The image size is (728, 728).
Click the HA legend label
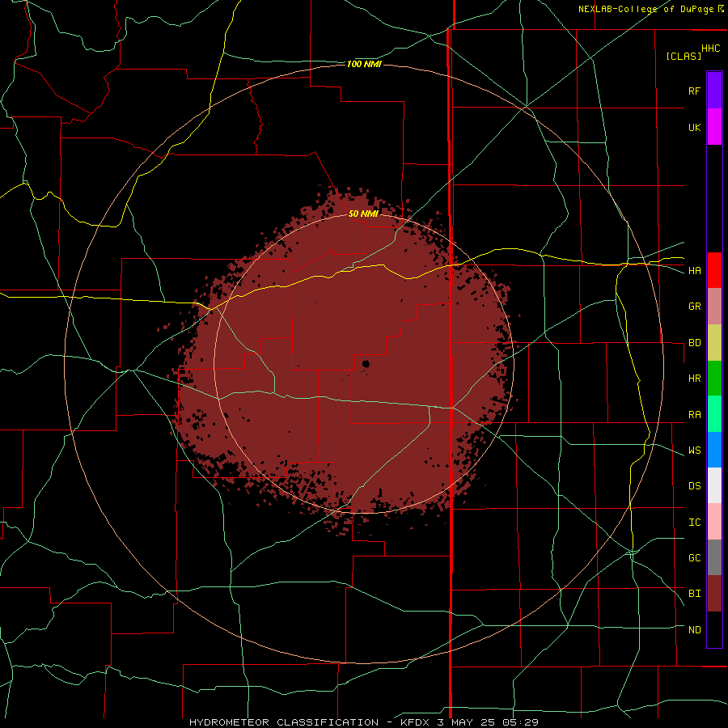click(x=694, y=270)
